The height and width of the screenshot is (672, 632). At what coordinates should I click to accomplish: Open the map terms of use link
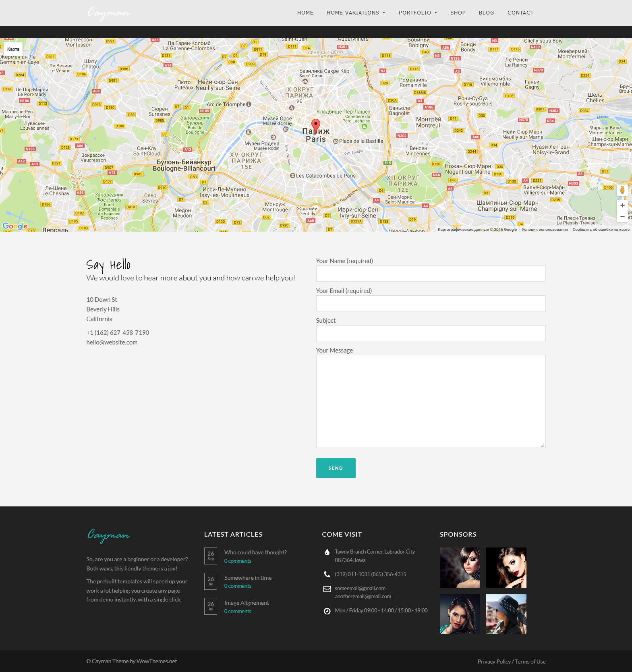pyautogui.click(x=545, y=230)
